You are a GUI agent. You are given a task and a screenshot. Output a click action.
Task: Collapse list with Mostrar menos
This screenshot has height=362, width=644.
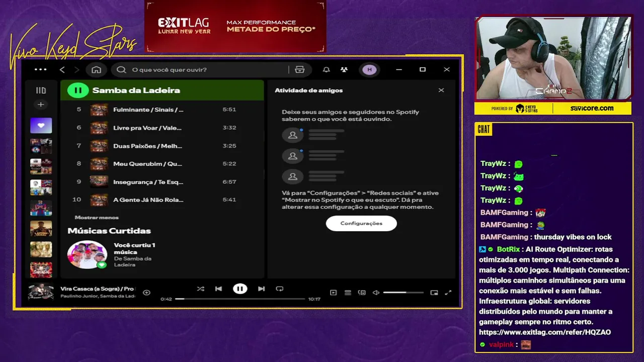[x=97, y=218]
